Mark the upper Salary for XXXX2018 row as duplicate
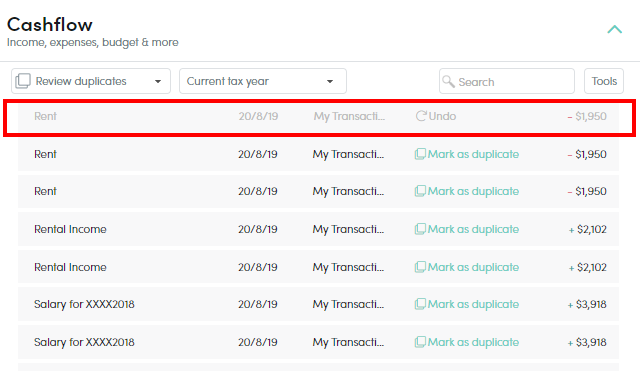The height and width of the screenshot is (371, 640). pyautogui.click(x=467, y=304)
